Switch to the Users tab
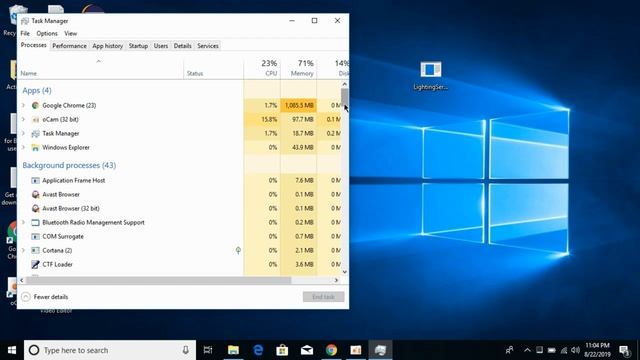 161,46
